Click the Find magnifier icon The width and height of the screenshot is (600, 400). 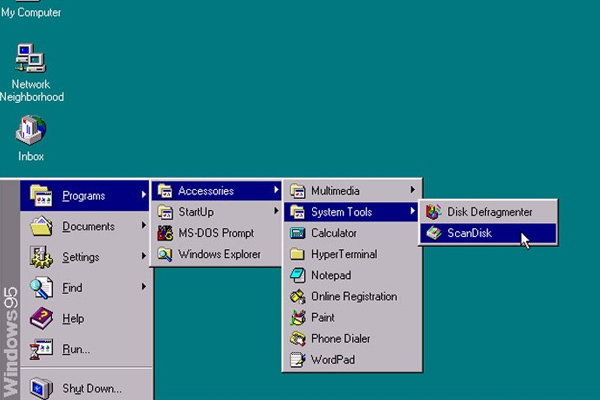[41, 287]
